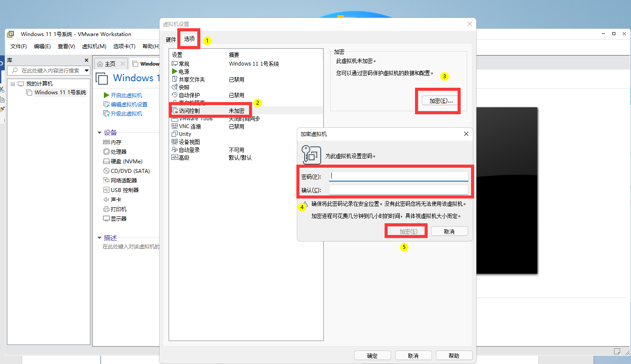Click the 加密(E)... button in encryption panel

(441, 100)
